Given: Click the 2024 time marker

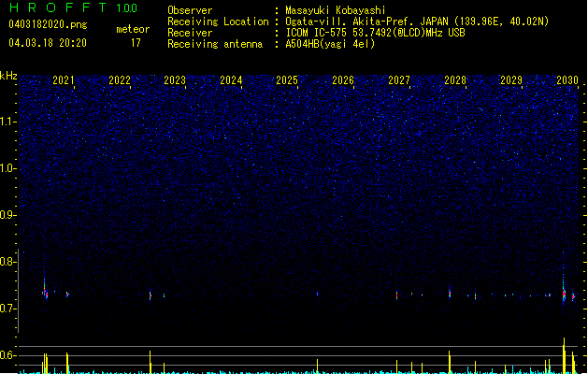Looking at the screenshot, I should tap(231, 80).
